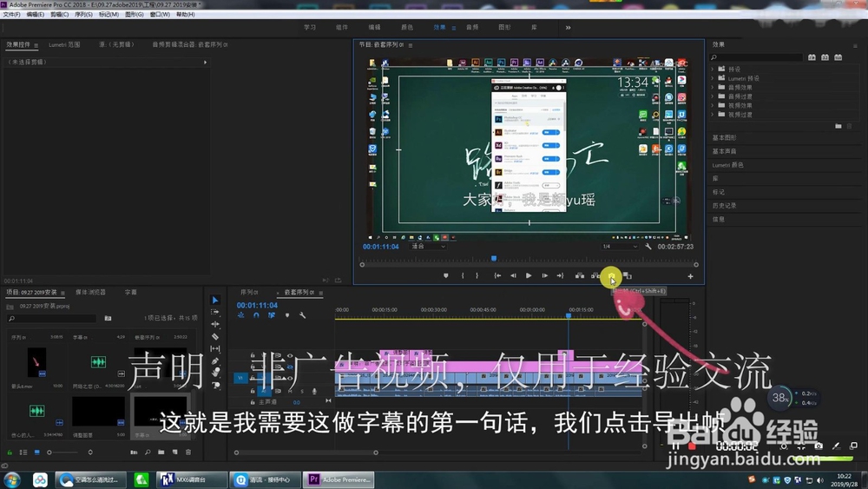Expand 音频过渡 folder
Viewport: 868px width, 489px height.
(713, 96)
